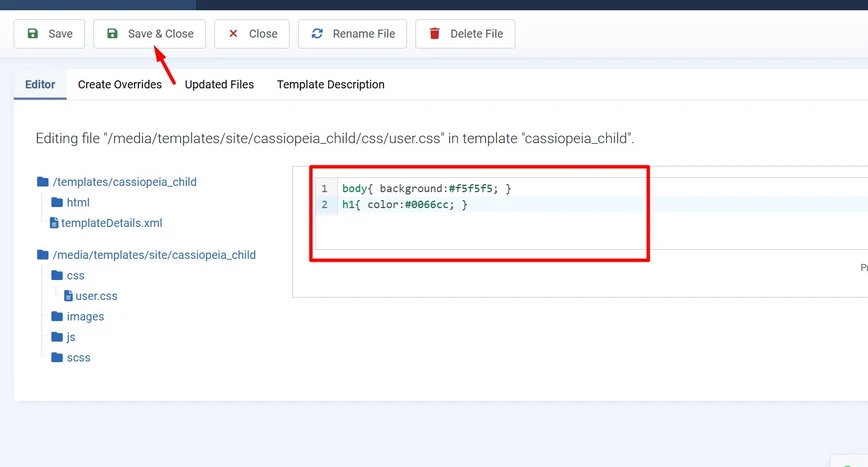Click the file icon next to user.css
The height and width of the screenshot is (467, 868).
pyautogui.click(x=69, y=296)
